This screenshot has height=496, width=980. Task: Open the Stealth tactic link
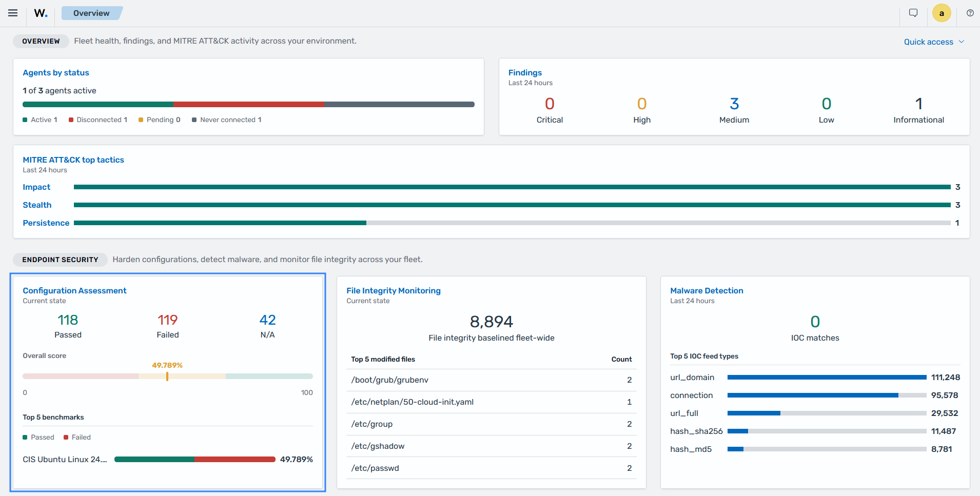tap(37, 205)
